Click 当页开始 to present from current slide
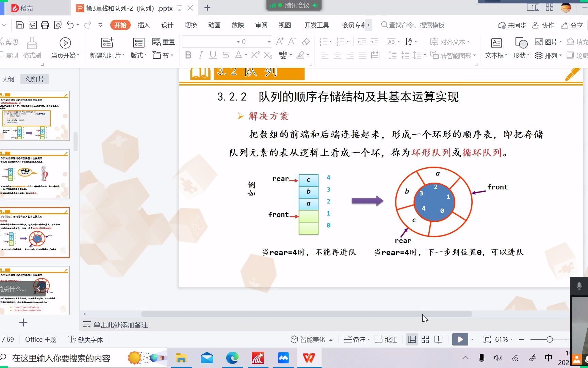Screen dimensions: 588x368 [65, 48]
